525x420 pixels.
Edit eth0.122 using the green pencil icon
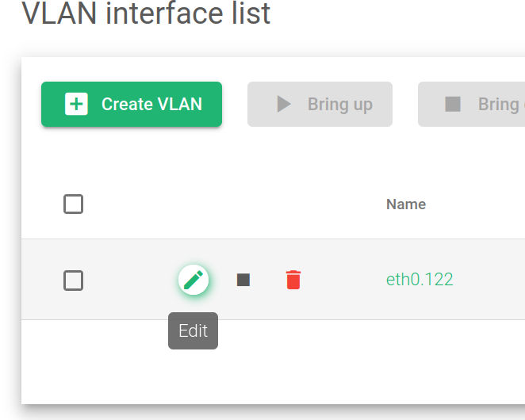coord(194,280)
